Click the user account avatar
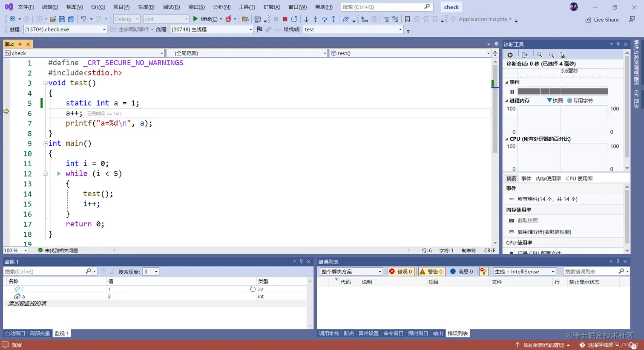 coord(574,7)
